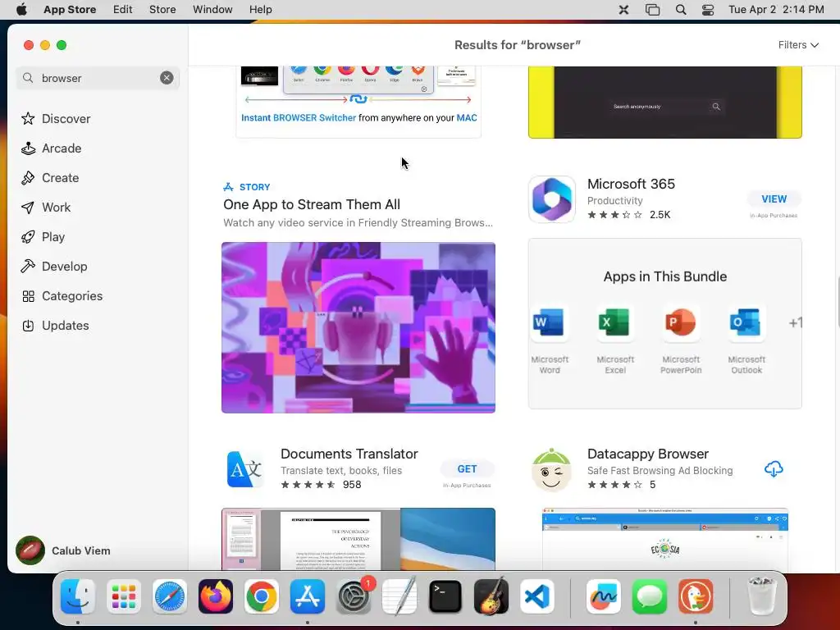Open Visual Studio Code from the dock
840x630 pixels.
point(537,596)
